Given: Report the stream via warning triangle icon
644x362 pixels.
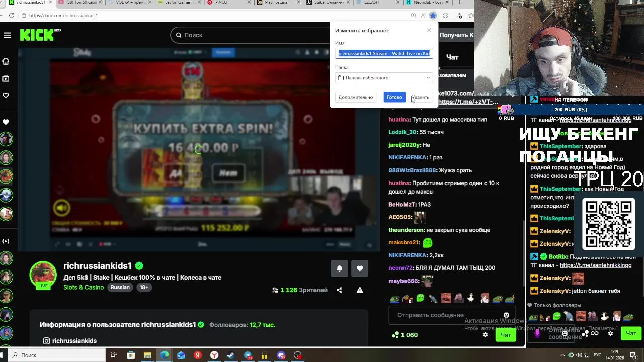Looking at the screenshot, I should (x=360, y=290).
